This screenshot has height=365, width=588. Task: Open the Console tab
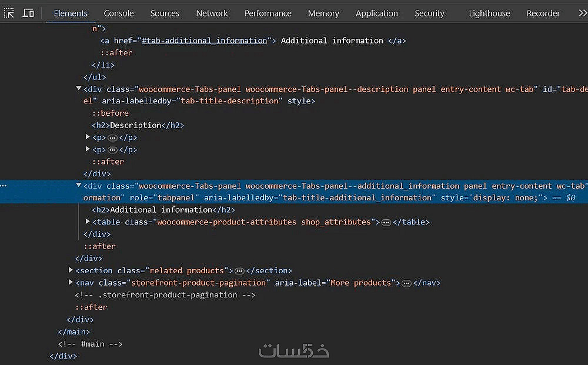[119, 13]
